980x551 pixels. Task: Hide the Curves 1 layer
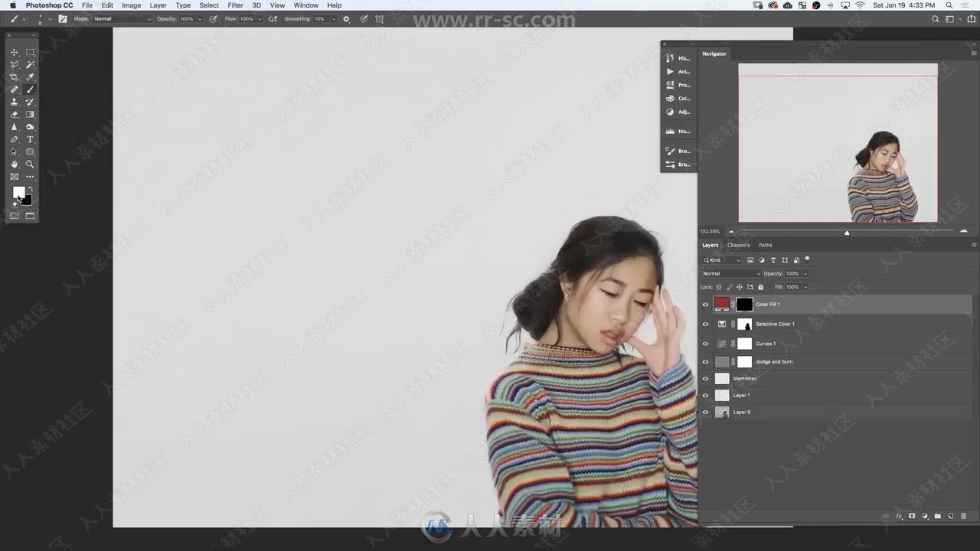(705, 344)
